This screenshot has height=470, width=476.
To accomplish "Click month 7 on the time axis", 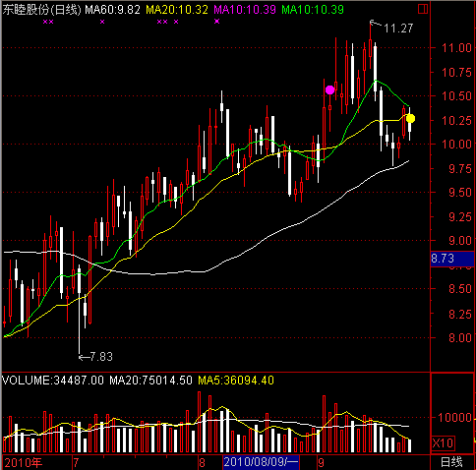I will point(76,462).
